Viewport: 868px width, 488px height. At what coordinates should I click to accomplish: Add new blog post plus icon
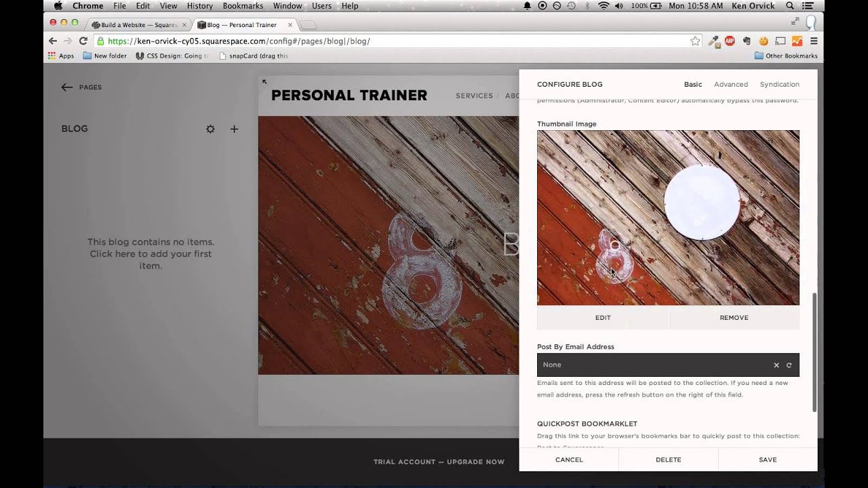pyautogui.click(x=234, y=129)
